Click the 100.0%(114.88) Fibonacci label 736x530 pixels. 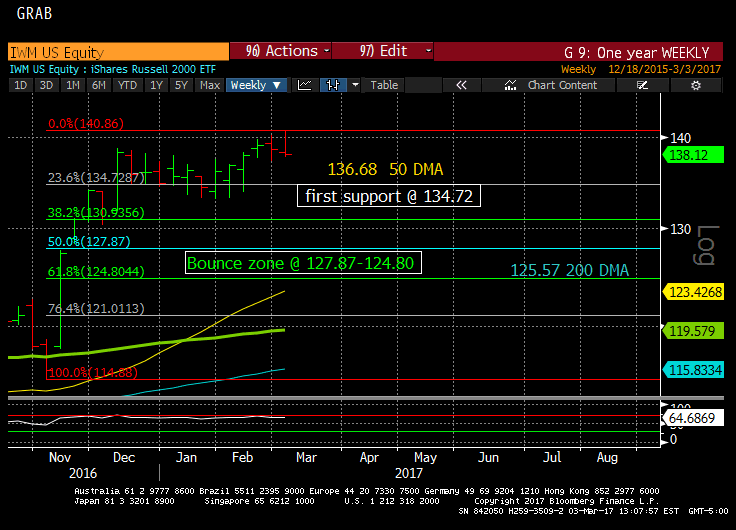point(92,373)
